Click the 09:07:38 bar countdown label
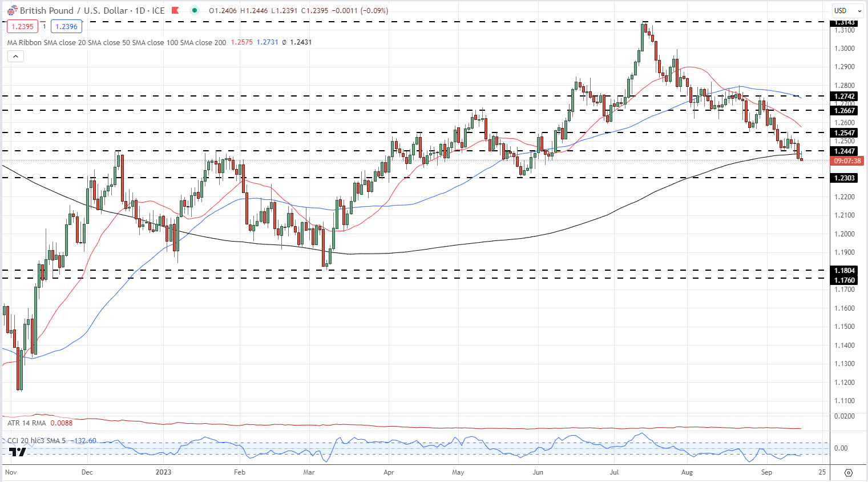Viewport: 868px width, 482px height. click(847, 161)
